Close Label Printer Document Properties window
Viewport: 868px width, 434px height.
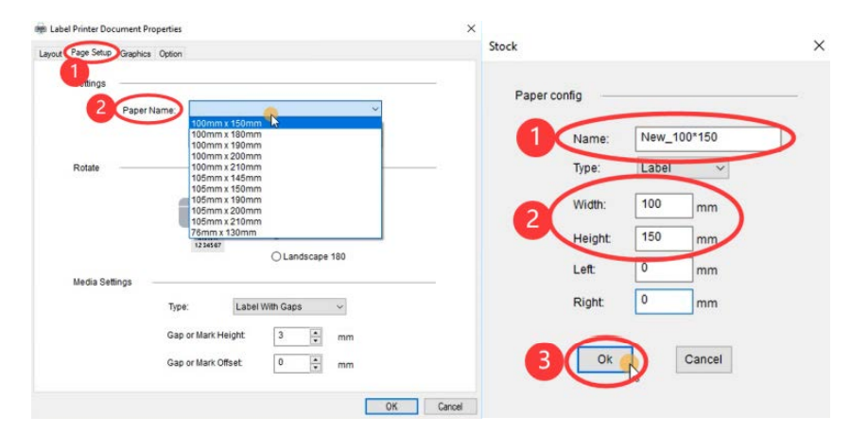pyautogui.click(x=471, y=28)
